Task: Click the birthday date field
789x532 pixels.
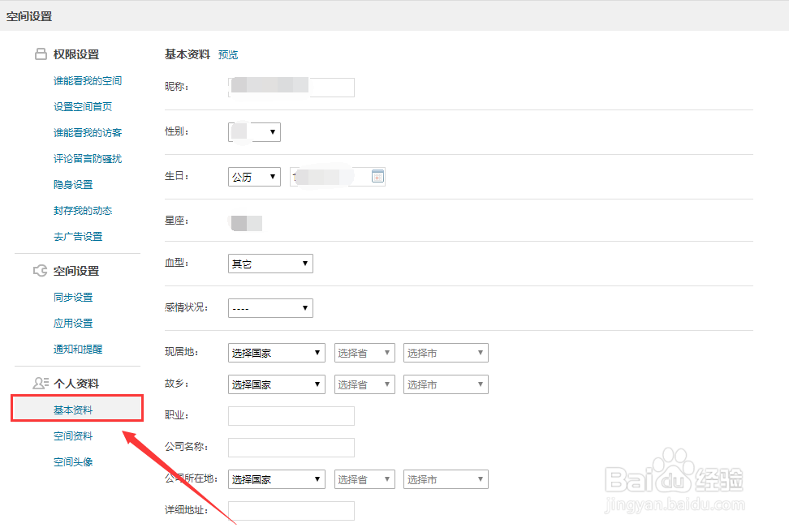Action: tap(337, 177)
